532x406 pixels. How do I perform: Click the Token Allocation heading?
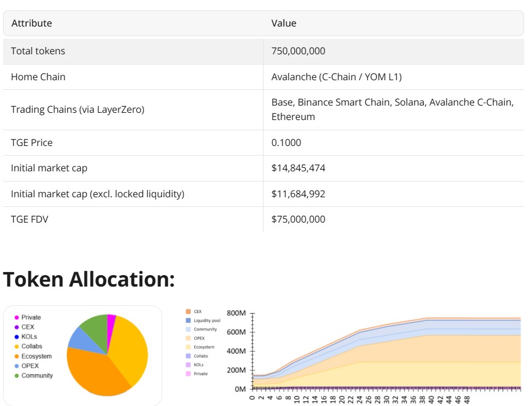[89, 279]
